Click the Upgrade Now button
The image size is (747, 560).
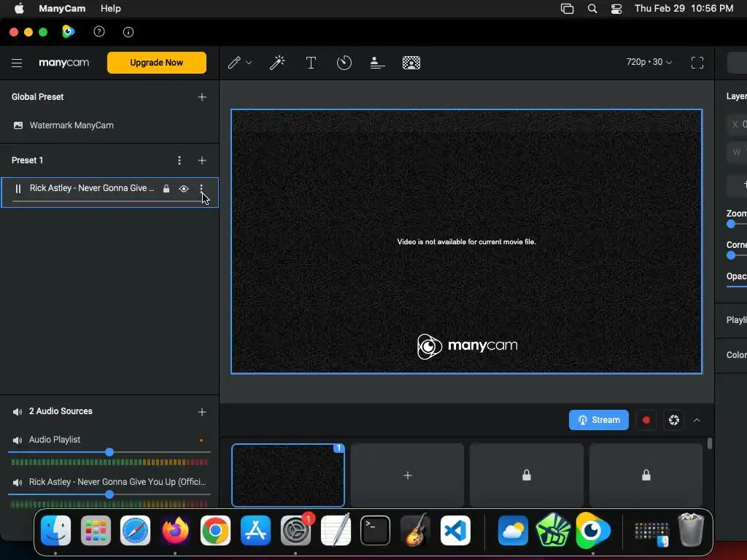(x=157, y=63)
